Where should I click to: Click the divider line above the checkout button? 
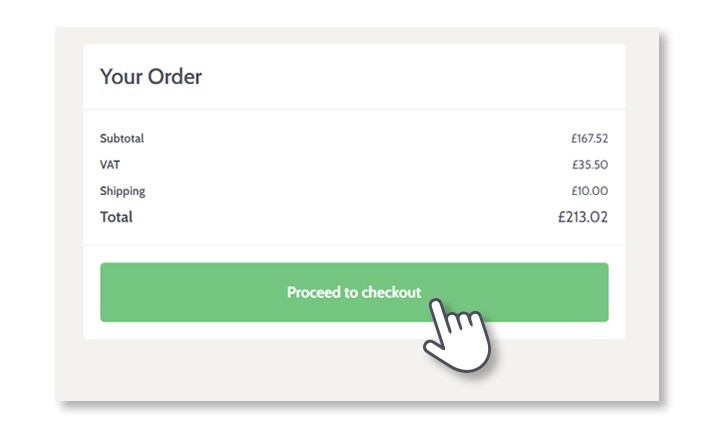[x=354, y=245]
